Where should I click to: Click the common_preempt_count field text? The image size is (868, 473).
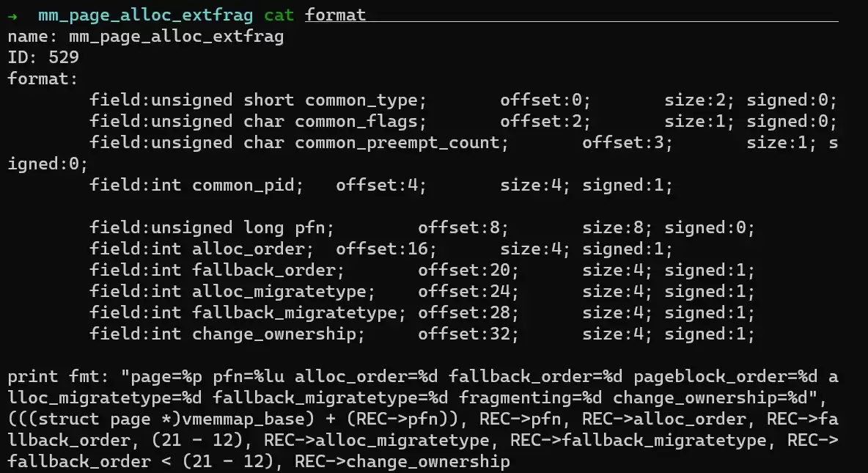299,143
